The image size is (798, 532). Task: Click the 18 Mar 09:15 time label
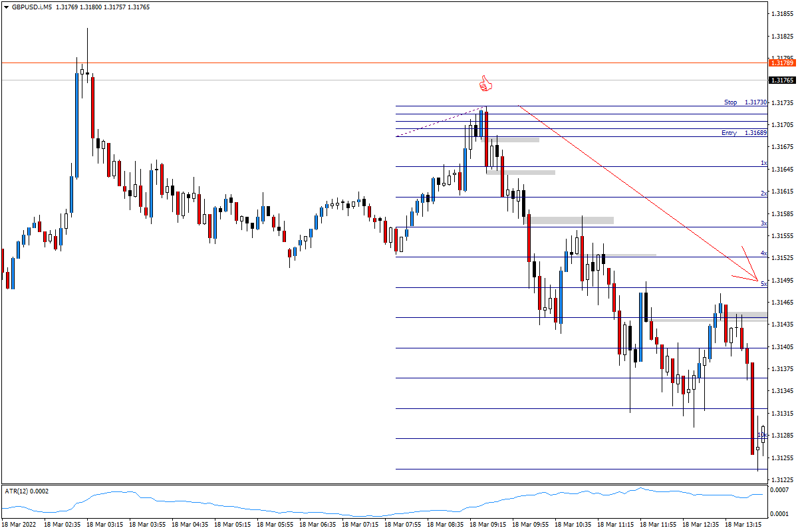(x=487, y=525)
